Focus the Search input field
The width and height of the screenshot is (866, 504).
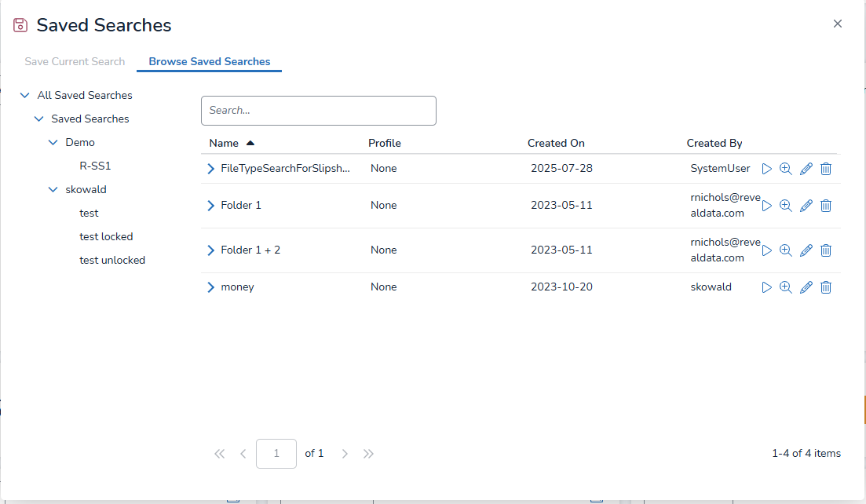pos(318,111)
